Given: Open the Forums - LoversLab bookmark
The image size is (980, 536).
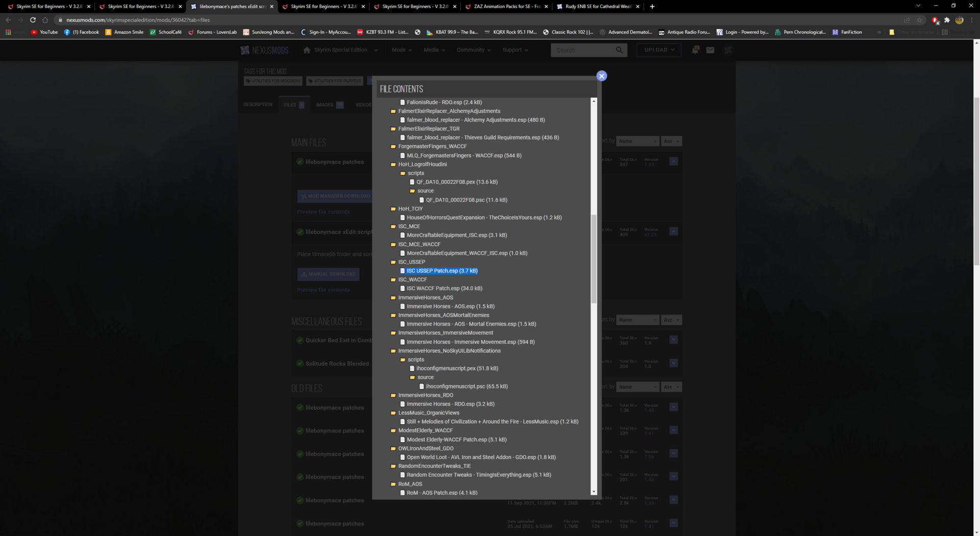Looking at the screenshot, I should (212, 32).
